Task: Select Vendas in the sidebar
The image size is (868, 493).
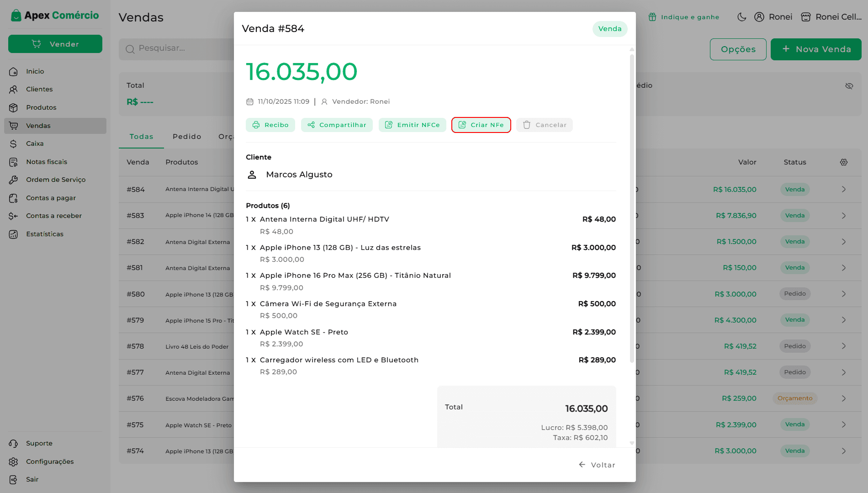Action: click(x=55, y=126)
